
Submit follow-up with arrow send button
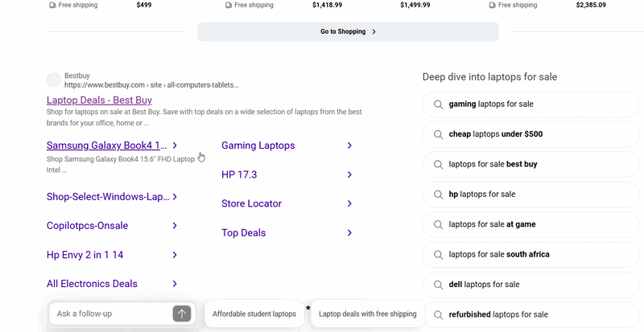coord(182,314)
